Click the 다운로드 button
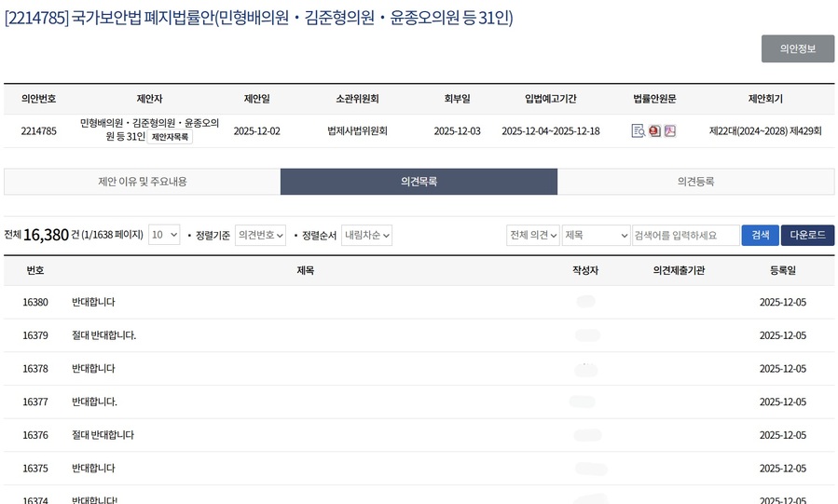Screen dimensions: 838x504 click(807, 235)
